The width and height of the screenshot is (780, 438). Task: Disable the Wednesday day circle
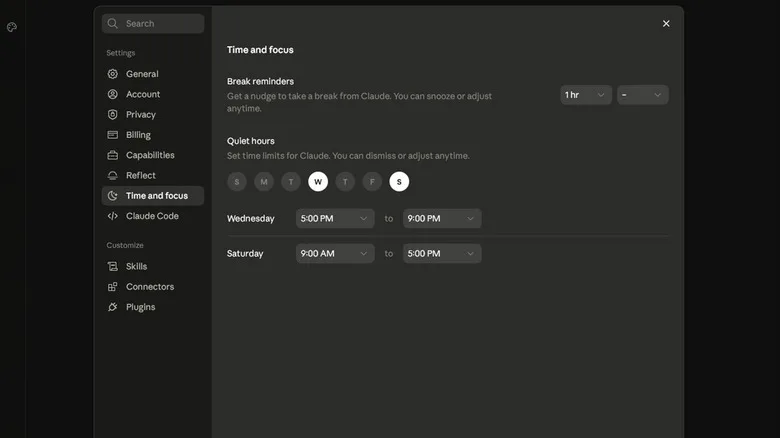click(x=318, y=182)
